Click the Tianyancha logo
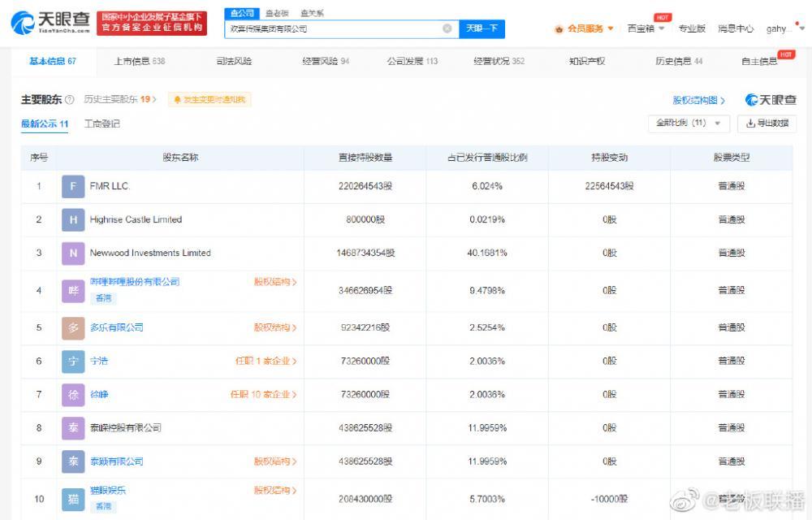Image resolution: width=812 pixels, height=520 pixels. pos(50,23)
